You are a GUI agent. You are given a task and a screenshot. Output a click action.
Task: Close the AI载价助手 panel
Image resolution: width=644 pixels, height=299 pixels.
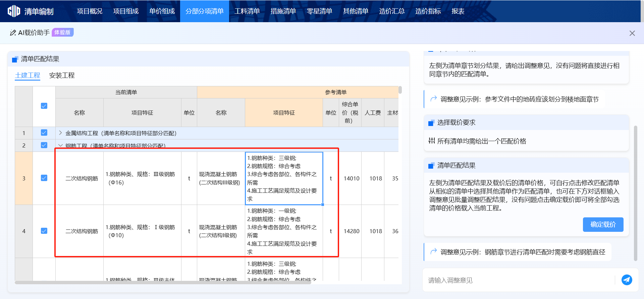point(632,33)
